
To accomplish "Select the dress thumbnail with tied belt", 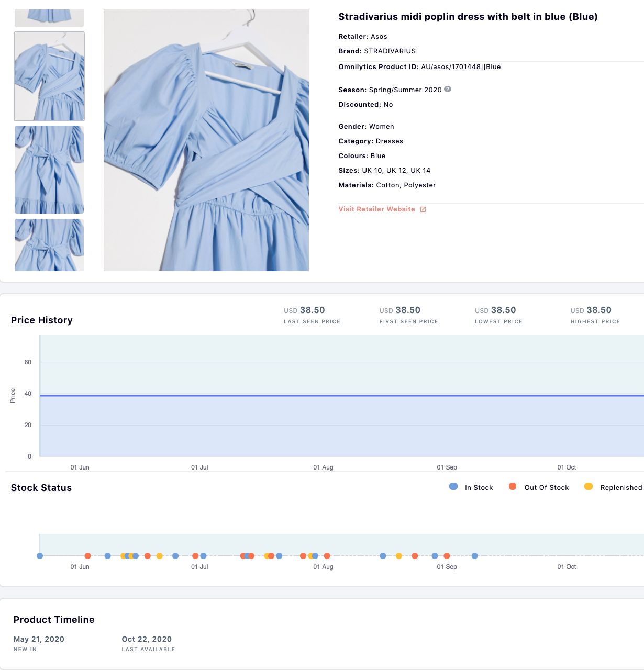I will click(49, 170).
